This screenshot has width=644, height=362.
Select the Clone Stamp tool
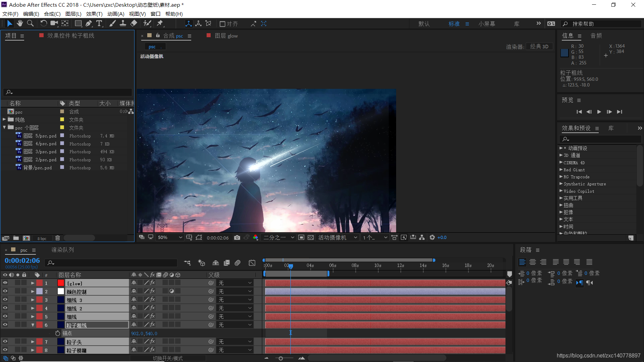[x=123, y=23]
